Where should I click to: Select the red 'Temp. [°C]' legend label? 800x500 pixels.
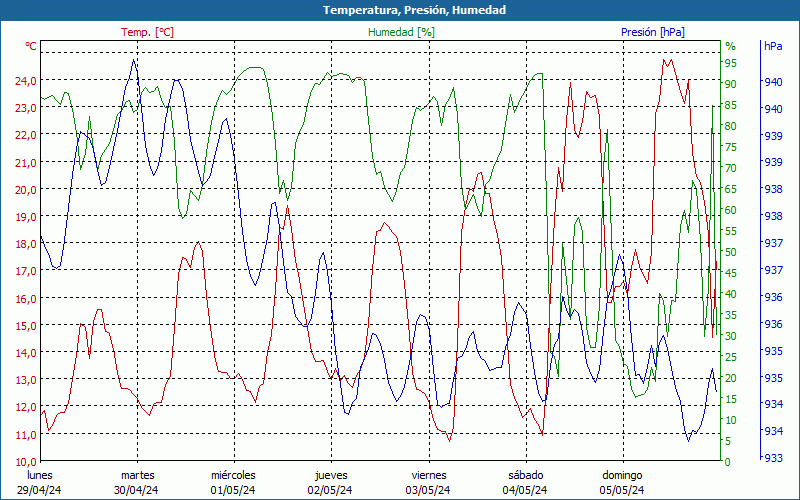pos(147,32)
